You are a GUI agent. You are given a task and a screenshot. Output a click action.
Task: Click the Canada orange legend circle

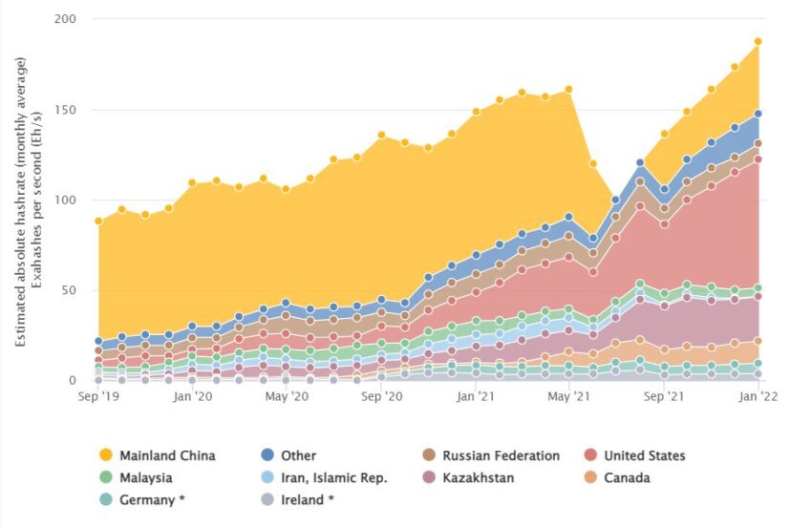pyautogui.click(x=590, y=477)
